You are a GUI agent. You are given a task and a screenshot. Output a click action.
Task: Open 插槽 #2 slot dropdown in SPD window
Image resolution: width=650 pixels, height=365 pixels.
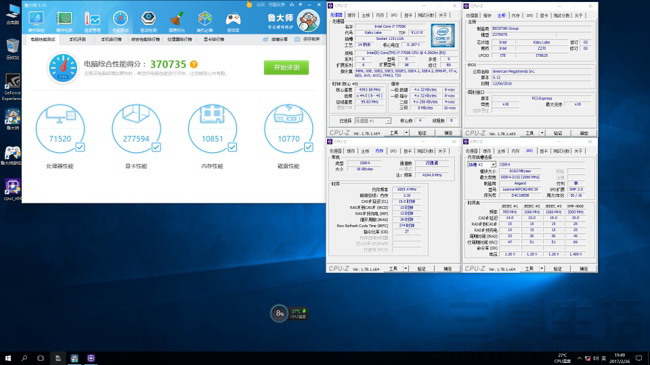[481, 165]
